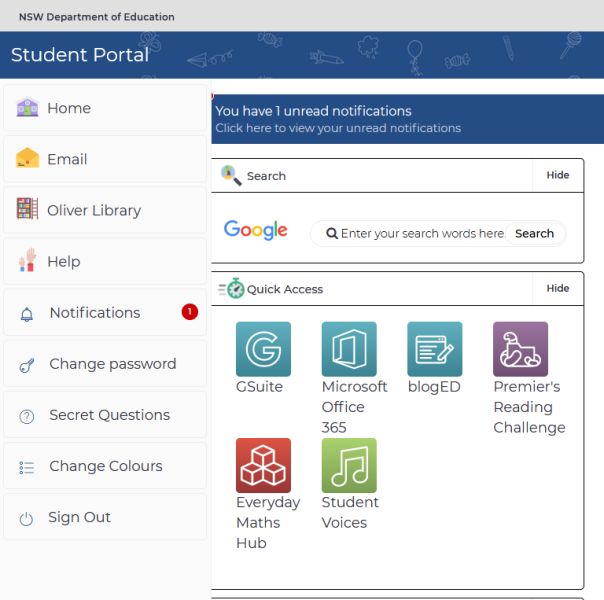Viewport: 604px width, 600px height.
Task: Click the Student Portal title
Action: pos(80,55)
